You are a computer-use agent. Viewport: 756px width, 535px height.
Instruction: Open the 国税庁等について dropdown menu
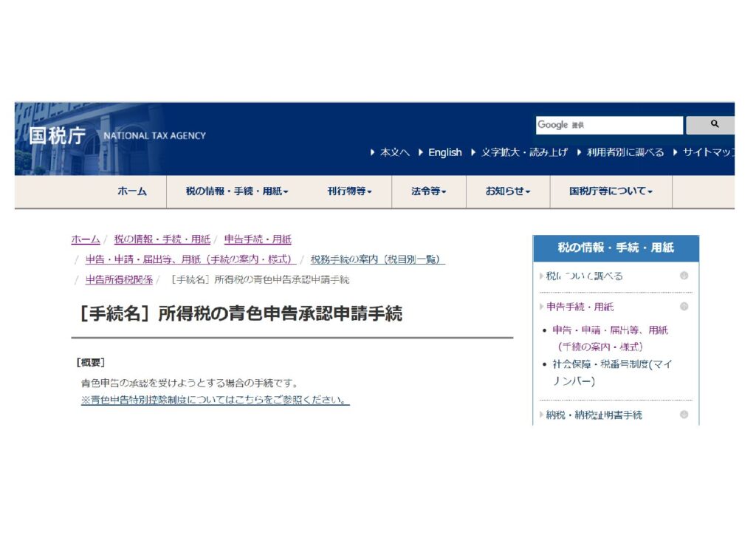point(611,191)
